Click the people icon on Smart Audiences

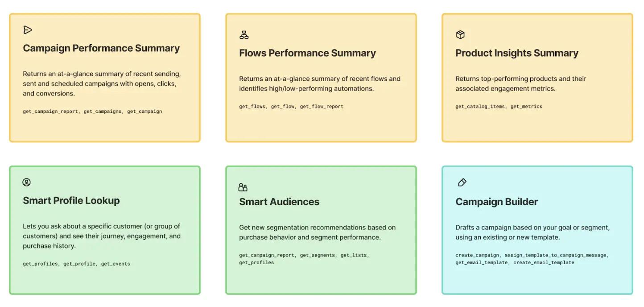point(243,187)
